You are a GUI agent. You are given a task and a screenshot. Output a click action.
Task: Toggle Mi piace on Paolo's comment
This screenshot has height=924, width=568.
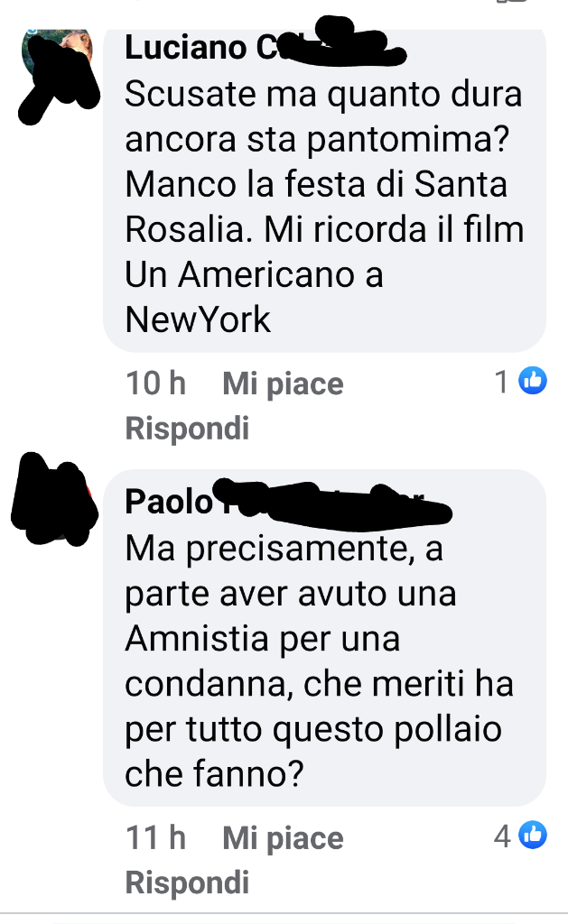pos(283,838)
